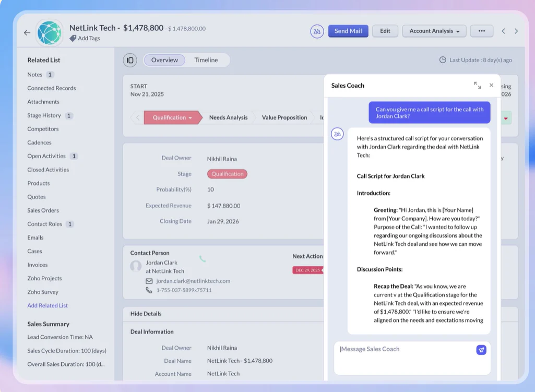Click the Add Related List link

[47, 305]
